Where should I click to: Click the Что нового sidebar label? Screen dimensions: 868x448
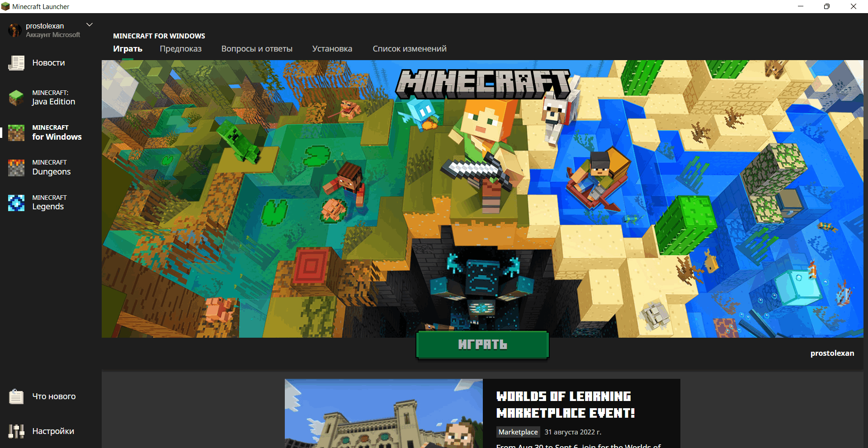click(x=54, y=396)
